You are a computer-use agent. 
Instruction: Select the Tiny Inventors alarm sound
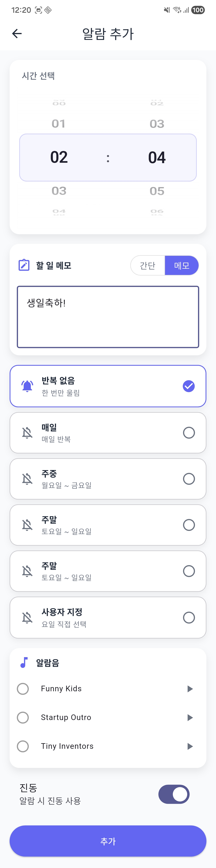click(x=23, y=746)
